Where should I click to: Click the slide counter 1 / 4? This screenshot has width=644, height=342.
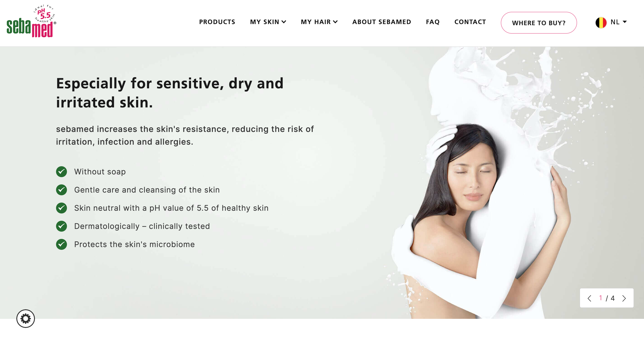pos(607,298)
